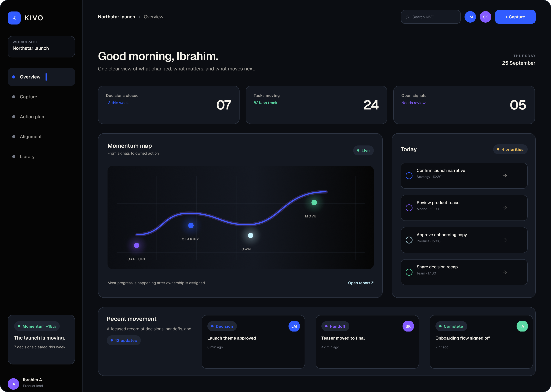Image resolution: width=551 pixels, height=392 pixels.
Task: Click the Search KIVO field
Action: 431,17
